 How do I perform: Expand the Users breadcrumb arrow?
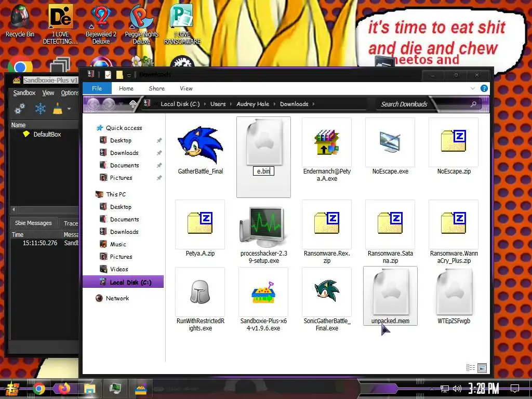click(231, 104)
